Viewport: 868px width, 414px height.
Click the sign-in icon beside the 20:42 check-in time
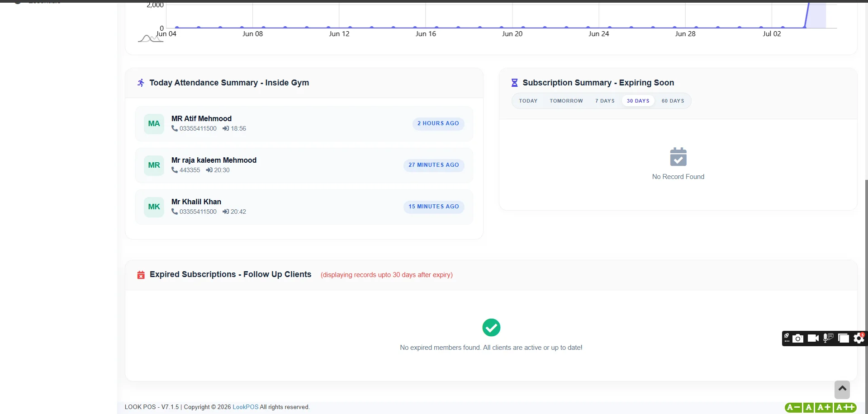[x=226, y=212]
